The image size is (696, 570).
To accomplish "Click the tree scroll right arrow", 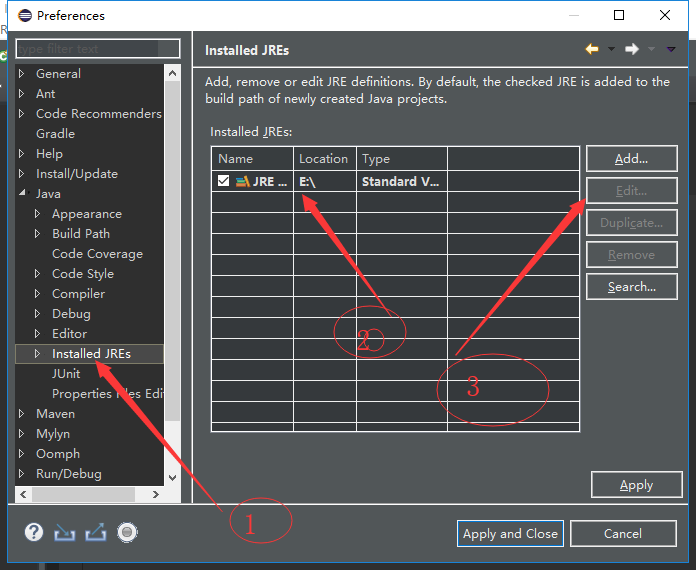I will click(x=155, y=494).
